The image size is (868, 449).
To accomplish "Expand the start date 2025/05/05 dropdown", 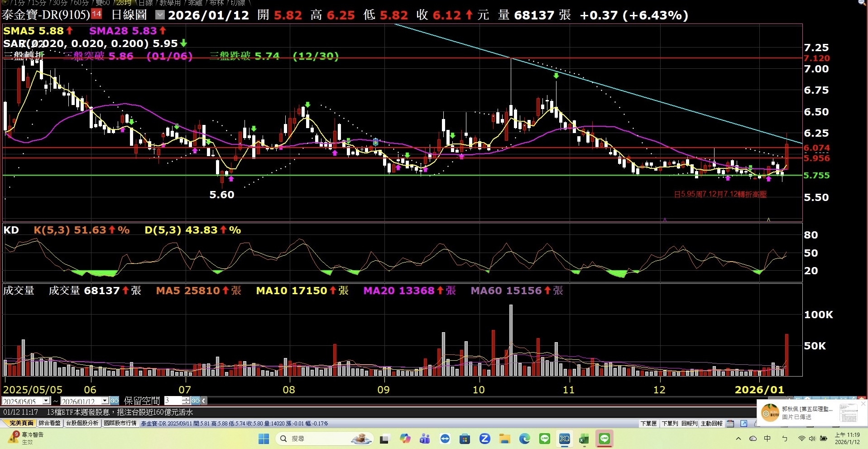I will [x=46, y=401].
